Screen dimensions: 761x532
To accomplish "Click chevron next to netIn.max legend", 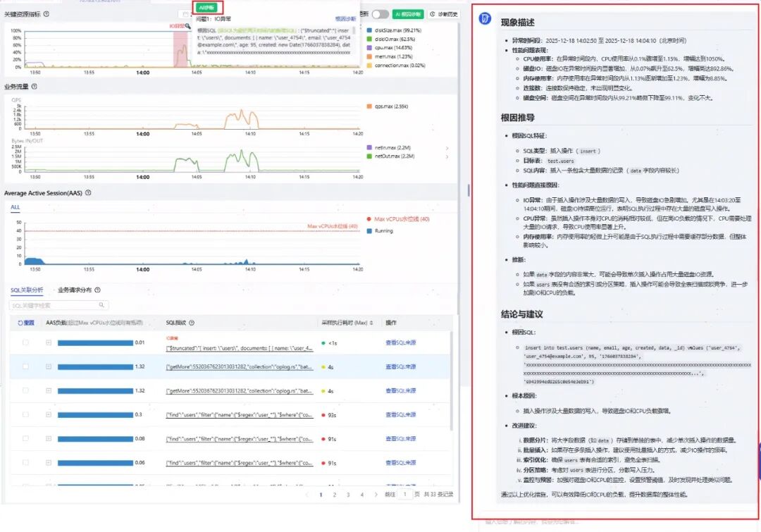I will point(447,148).
